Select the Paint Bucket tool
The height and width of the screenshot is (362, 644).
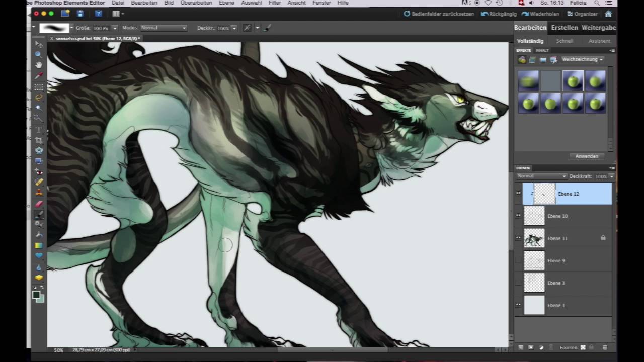click(39, 234)
